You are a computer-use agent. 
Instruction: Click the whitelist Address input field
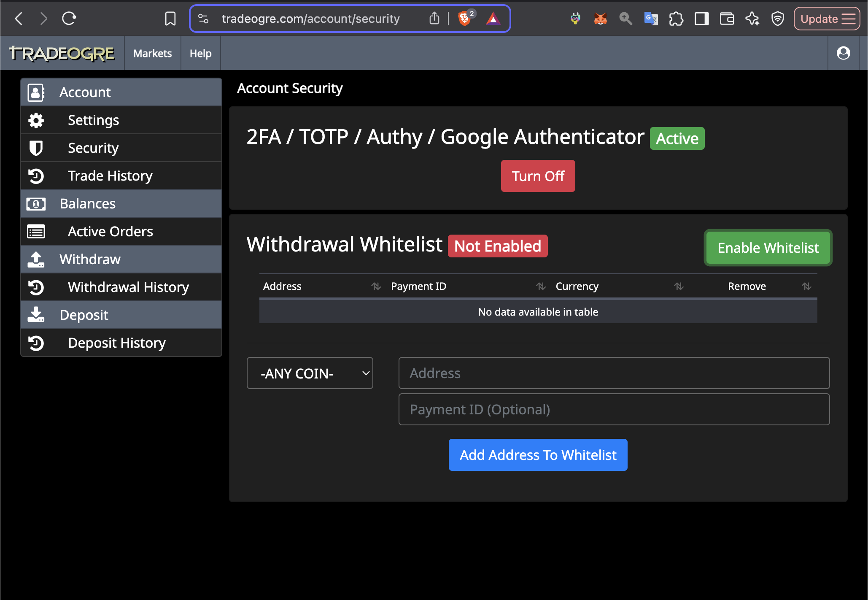point(614,373)
